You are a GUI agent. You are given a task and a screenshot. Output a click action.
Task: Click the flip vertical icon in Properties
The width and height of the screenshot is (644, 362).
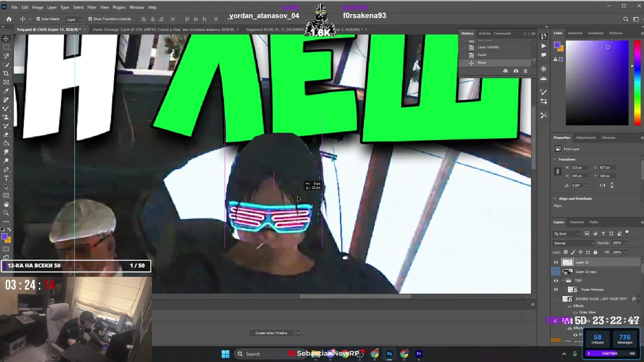tap(612, 185)
